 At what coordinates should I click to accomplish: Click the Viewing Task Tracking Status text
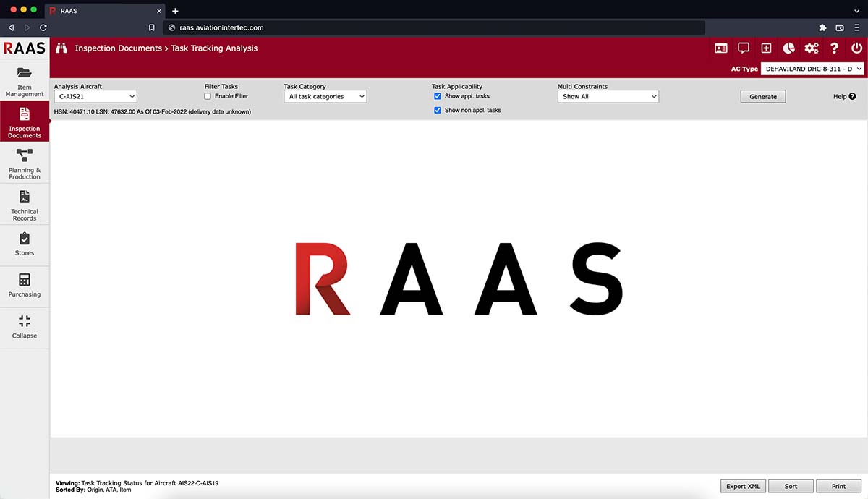click(136, 482)
